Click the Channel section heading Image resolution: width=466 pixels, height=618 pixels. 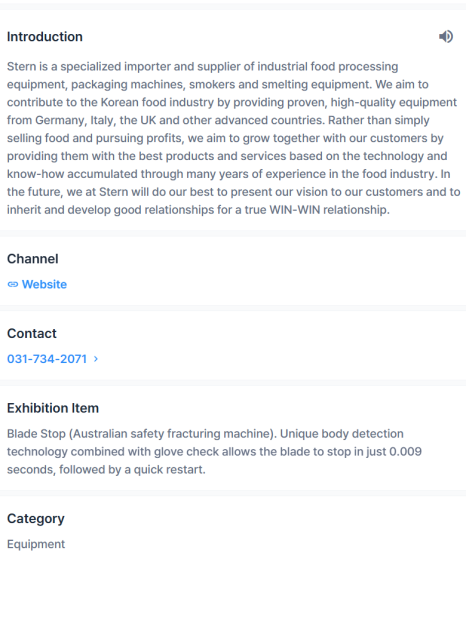(x=33, y=259)
